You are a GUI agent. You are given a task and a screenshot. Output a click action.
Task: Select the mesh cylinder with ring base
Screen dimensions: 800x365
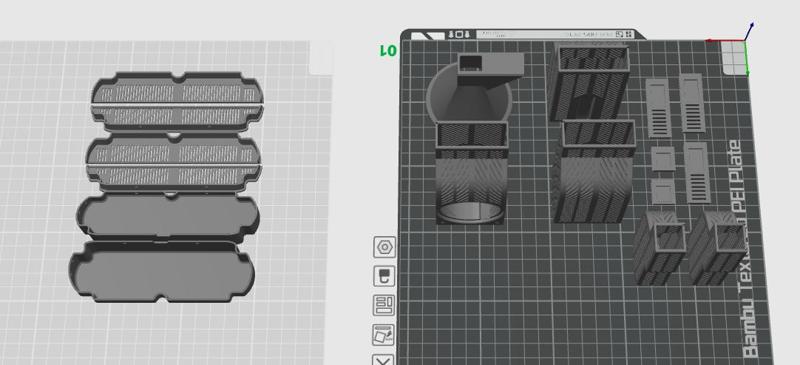tap(472, 173)
